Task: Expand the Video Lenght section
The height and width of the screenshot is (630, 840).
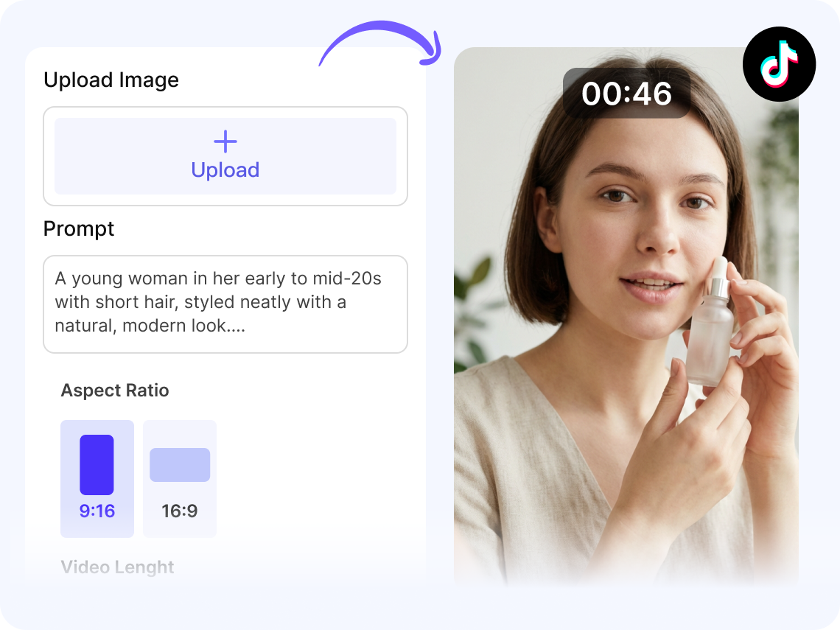Action: (x=117, y=567)
